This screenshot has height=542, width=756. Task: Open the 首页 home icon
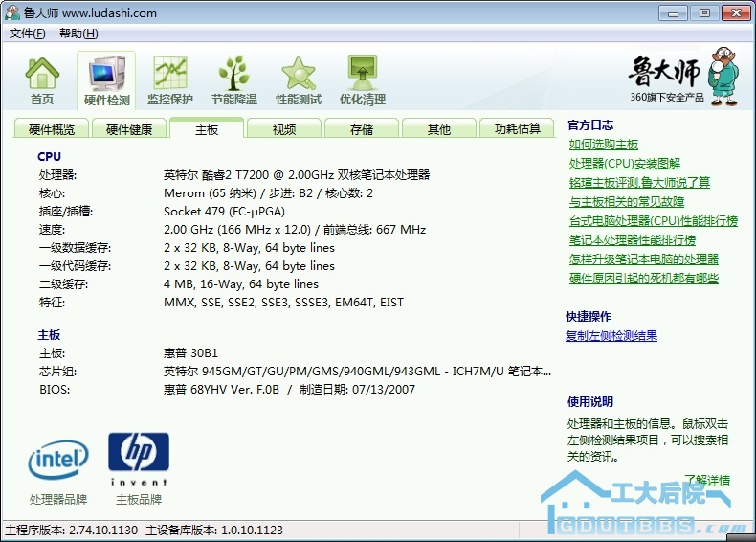[42, 81]
